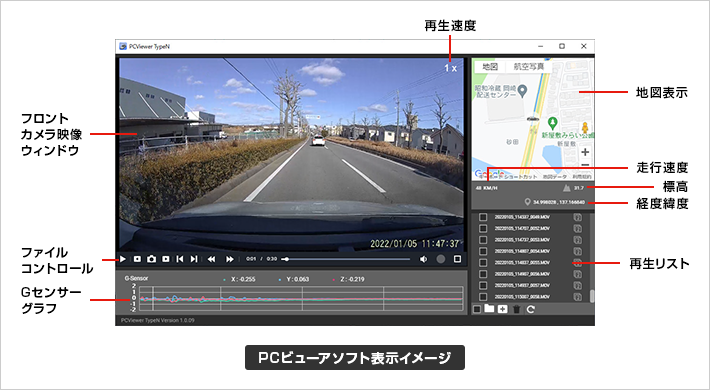The image size is (710, 390).
Task: Slow playback with the rewind double-arrow
Action: click(x=211, y=259)
